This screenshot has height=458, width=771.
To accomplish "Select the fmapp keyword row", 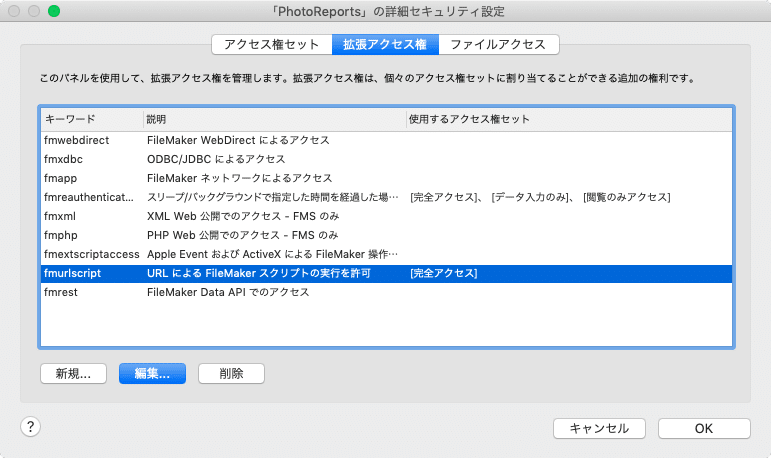I will tap(386, 178).
